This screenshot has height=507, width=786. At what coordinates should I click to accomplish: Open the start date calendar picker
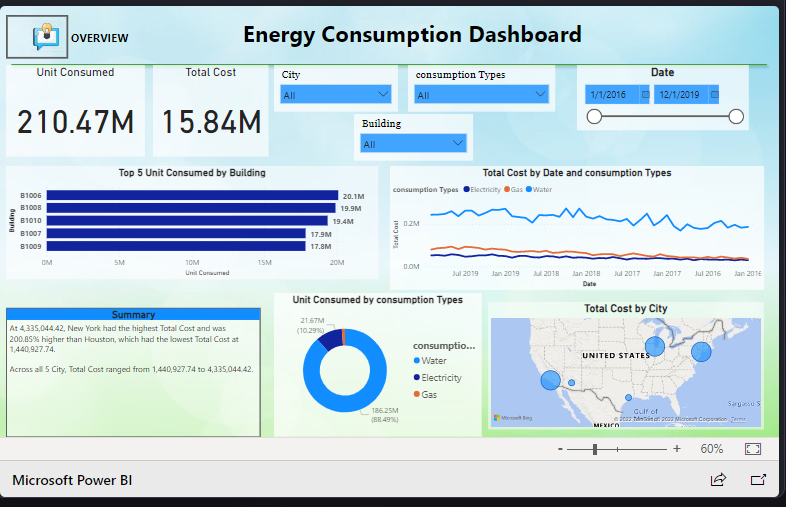click(x=645, y=94)
